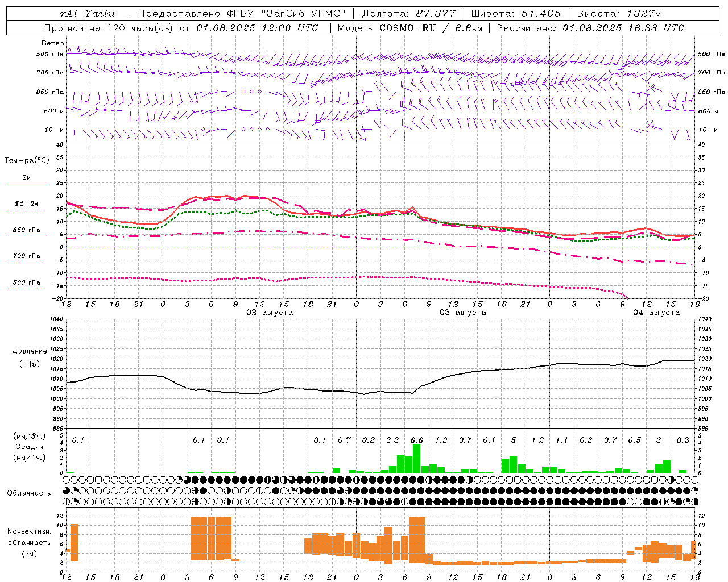Click the 3-hour precipitation value '0.5'
The height and width of the screenshot is (582, 728).
[x=634, y=440]
